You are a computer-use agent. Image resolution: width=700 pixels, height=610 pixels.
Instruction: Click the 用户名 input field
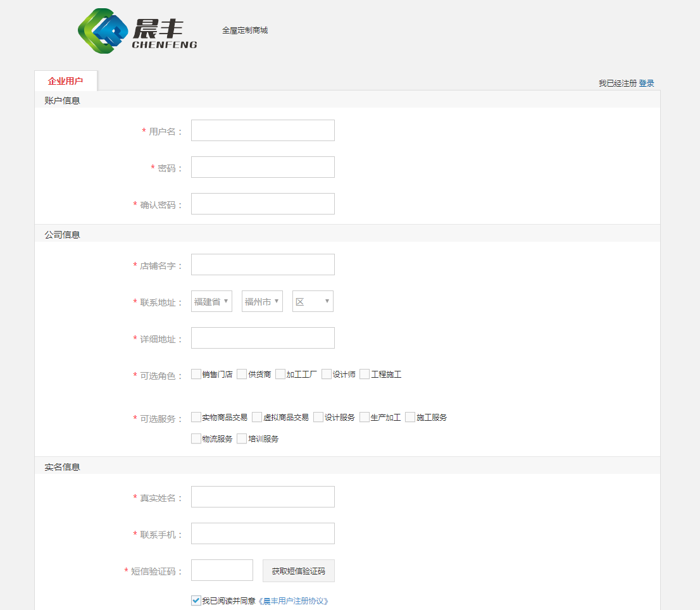coord(262,130)
